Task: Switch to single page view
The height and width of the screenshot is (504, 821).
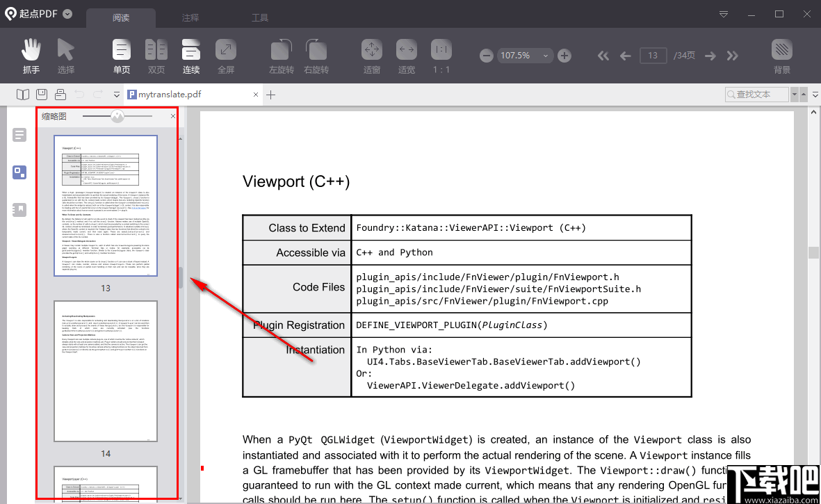Action: coord(122,56)
